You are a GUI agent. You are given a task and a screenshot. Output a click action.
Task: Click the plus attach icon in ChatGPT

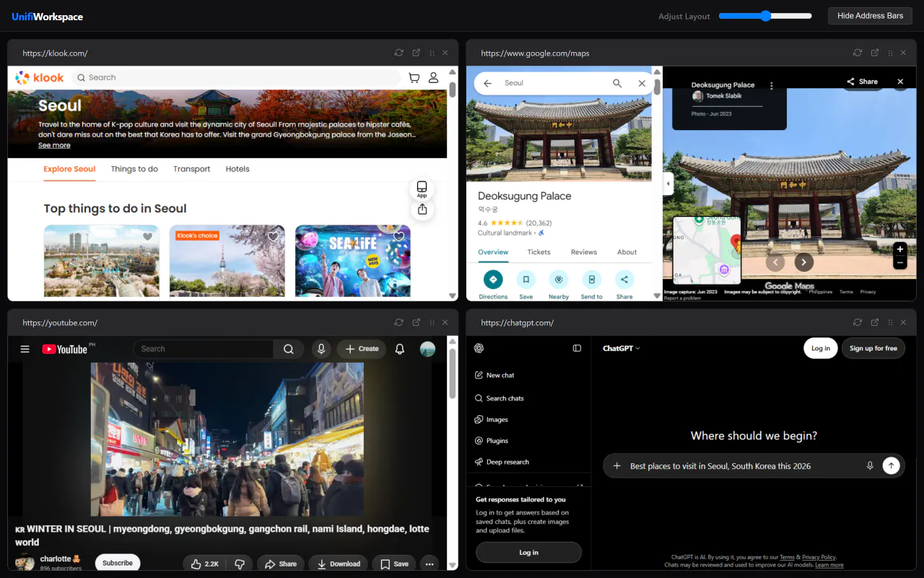coord(617,466)
